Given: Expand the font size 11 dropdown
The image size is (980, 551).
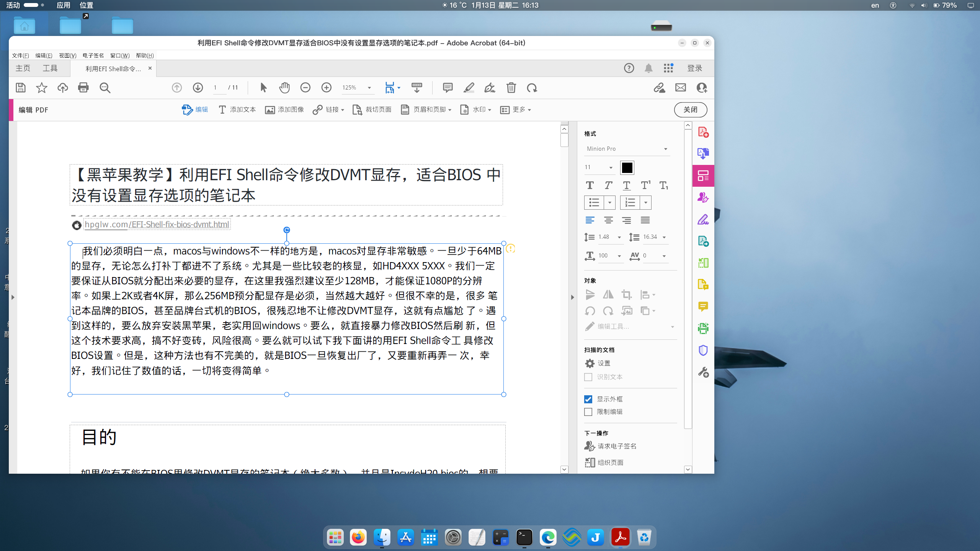Looking at the screenshot, I should point(610,168).
